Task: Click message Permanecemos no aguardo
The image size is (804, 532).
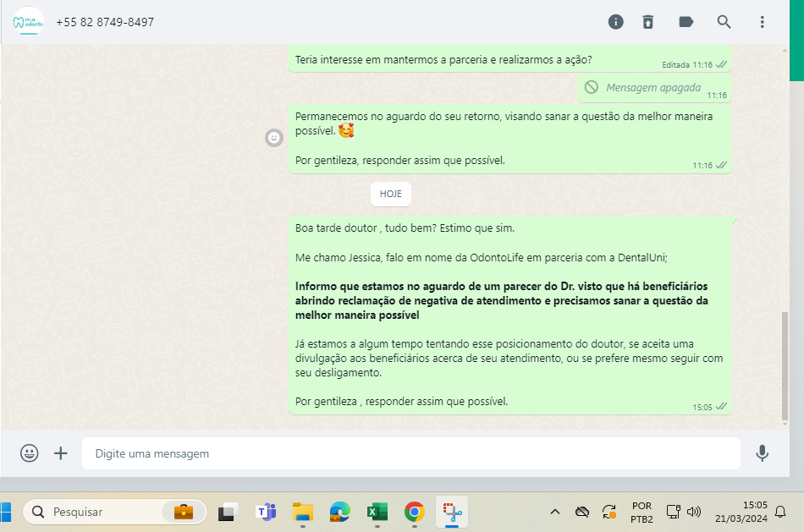Action: pyautogui.click(x=509, y=139)
